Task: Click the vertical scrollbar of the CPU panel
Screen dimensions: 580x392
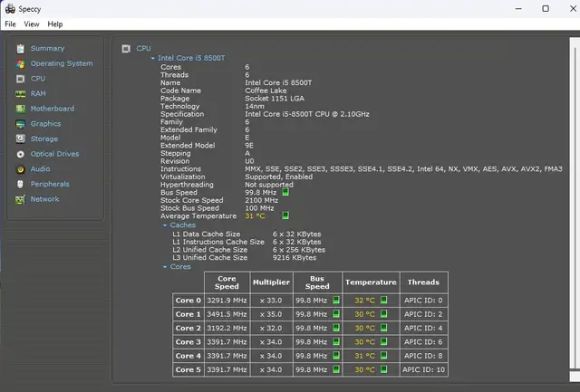Action: click(575, 207)
